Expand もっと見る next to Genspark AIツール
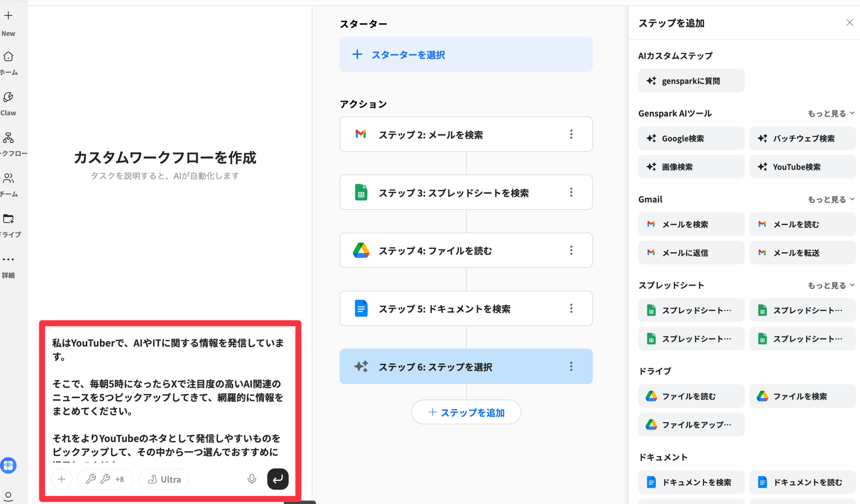Viewport: 860px width, 504px height. pos(831,113)
